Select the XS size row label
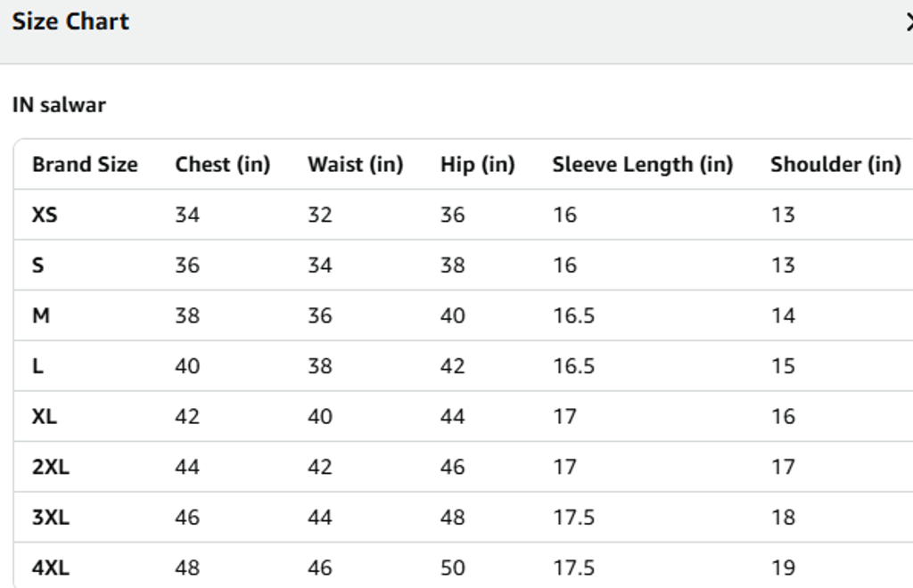 click(45, 216)
